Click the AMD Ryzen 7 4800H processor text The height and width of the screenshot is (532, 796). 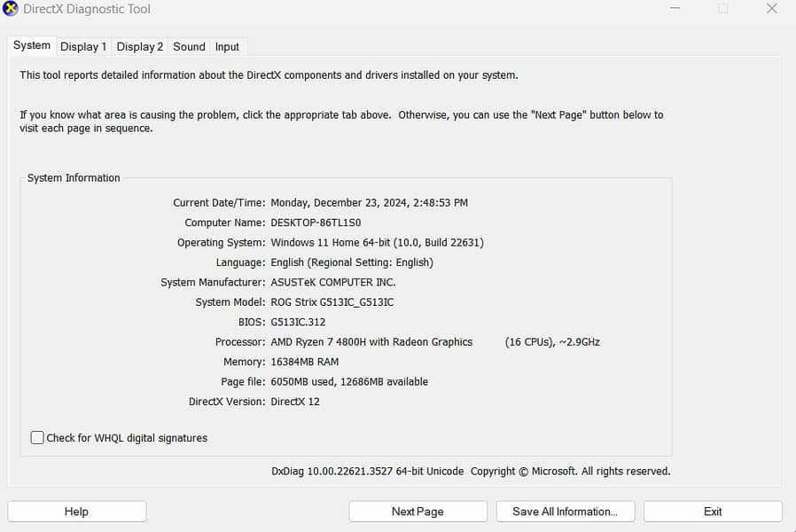tap(371, 342)
